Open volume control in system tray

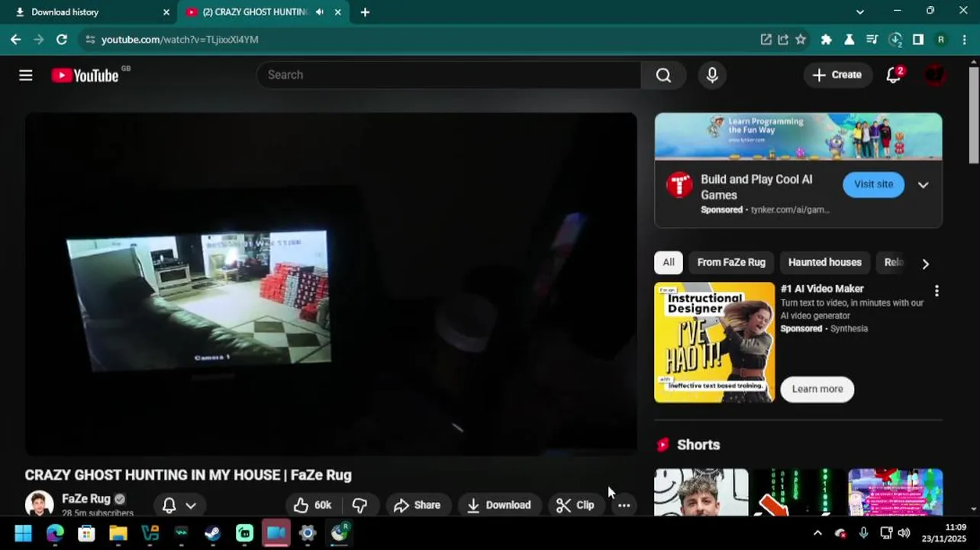(x=904, y=533)
